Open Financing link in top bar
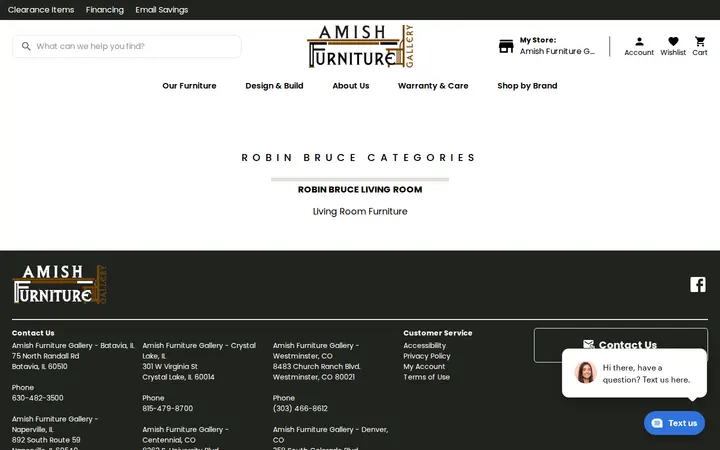Screen dimensions: 720x450 click(x=105, y=10)
